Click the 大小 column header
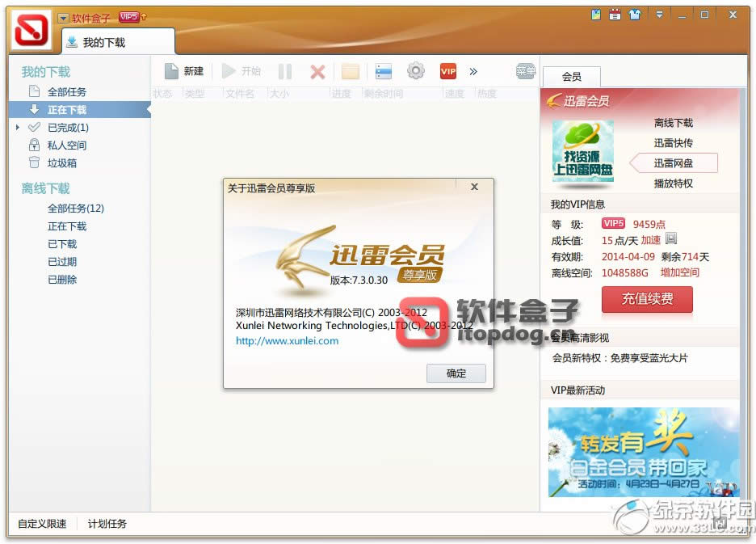756x544 pixels. (279, 94)
